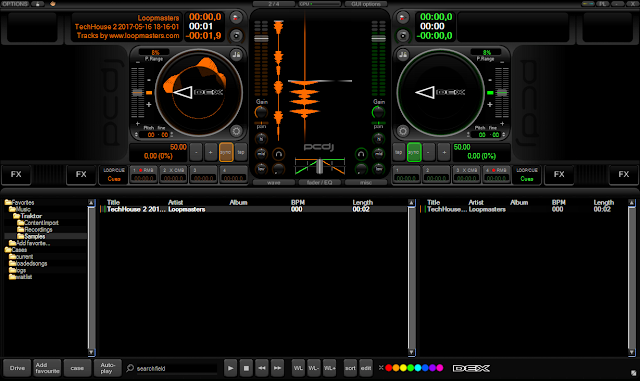
Task: Click right channel hi EQ knob
Action: (x=378, y=139)
